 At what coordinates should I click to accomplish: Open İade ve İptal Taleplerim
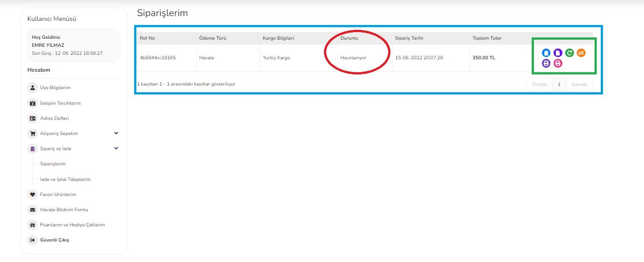(x=65, y=179)
